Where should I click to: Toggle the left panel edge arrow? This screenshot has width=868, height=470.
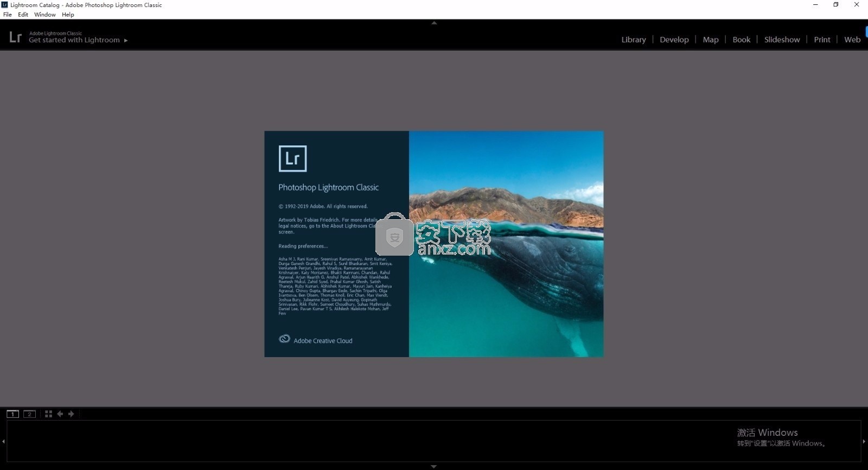[3, 441]
